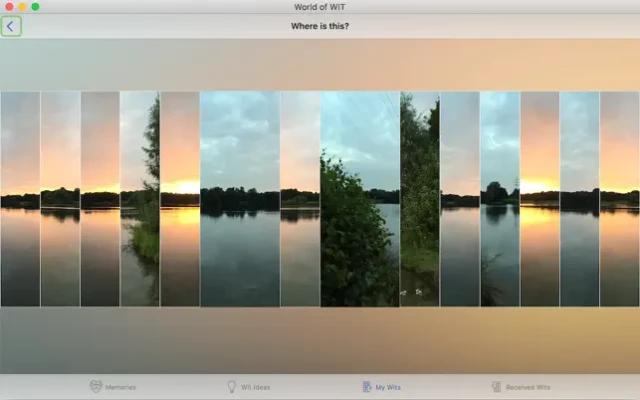This screenshot has height=400, width=640.
Task: Click the green fullscreen window button
Action: 35,7
